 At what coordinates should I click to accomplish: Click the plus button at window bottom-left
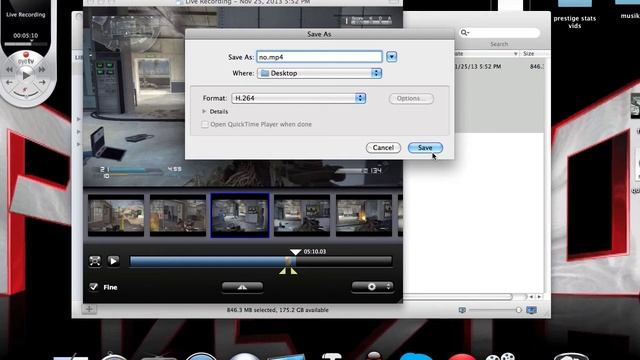pos(89,309)
